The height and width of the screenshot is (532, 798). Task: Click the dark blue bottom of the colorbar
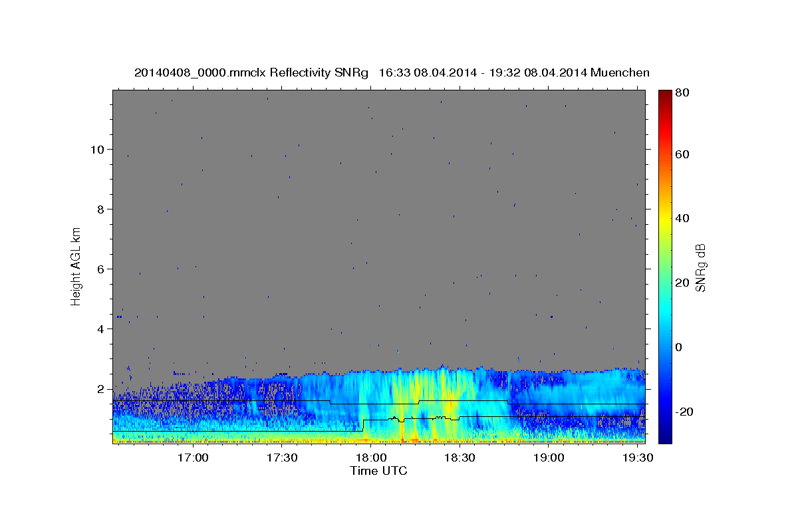pos(665,438)
